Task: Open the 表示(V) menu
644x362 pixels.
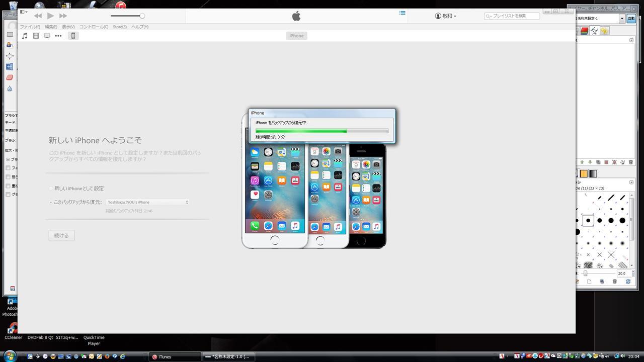Action: (x=68, y=27)
